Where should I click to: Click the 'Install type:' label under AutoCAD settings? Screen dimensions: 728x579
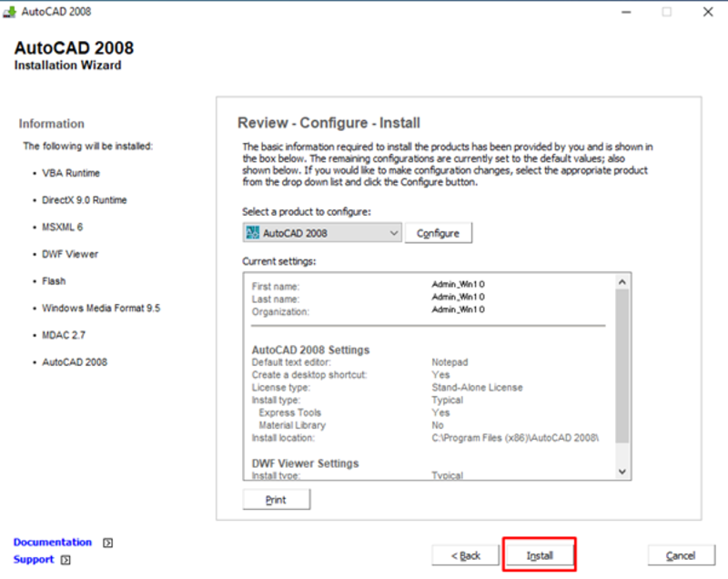click(277, 400)
